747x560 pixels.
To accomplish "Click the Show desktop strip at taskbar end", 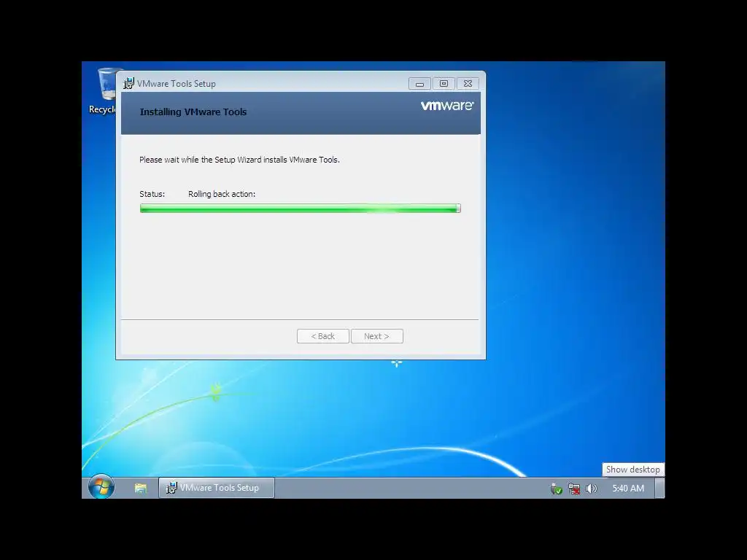I will click(659, 488).
